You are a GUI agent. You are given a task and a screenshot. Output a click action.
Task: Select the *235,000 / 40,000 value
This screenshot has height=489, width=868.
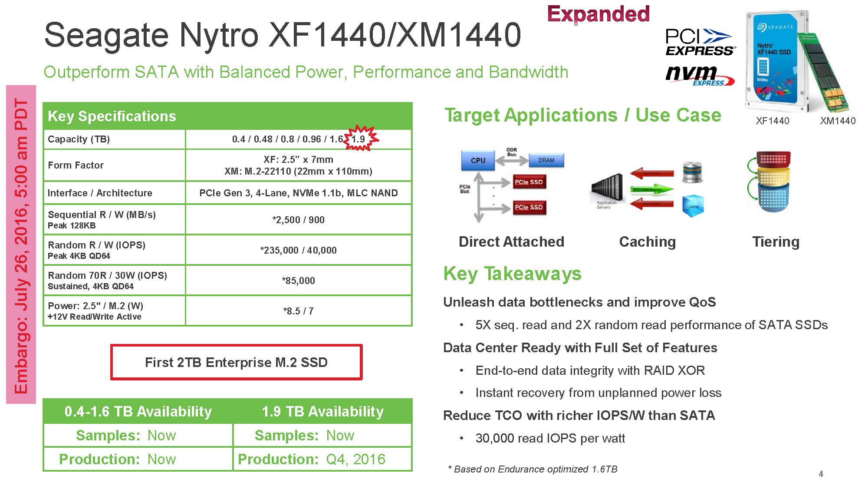click(x=298, y=250)
